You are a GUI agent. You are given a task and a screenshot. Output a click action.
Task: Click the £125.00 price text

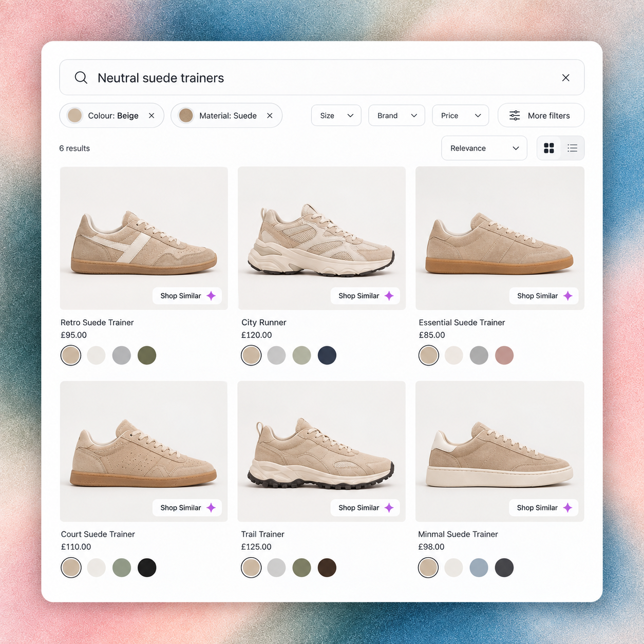coord(256,547)
